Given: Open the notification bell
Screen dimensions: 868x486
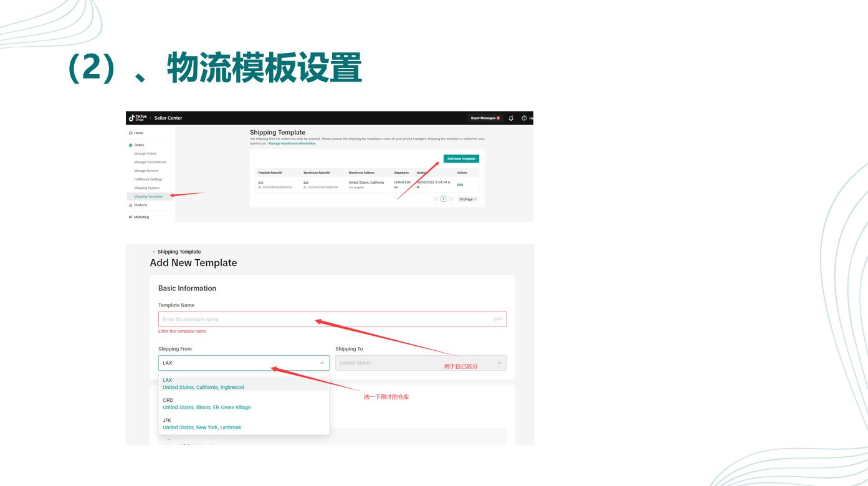Looking at the screenshot, I should 511,118.
